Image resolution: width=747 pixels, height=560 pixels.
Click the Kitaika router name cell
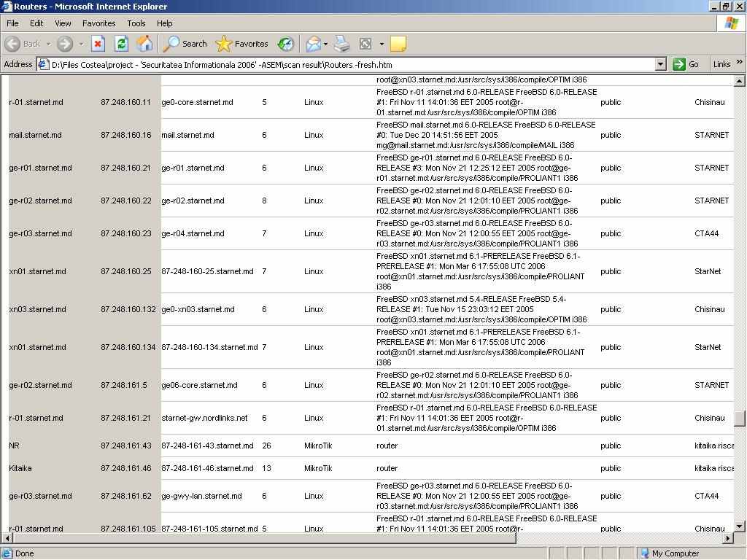point(20,469)
